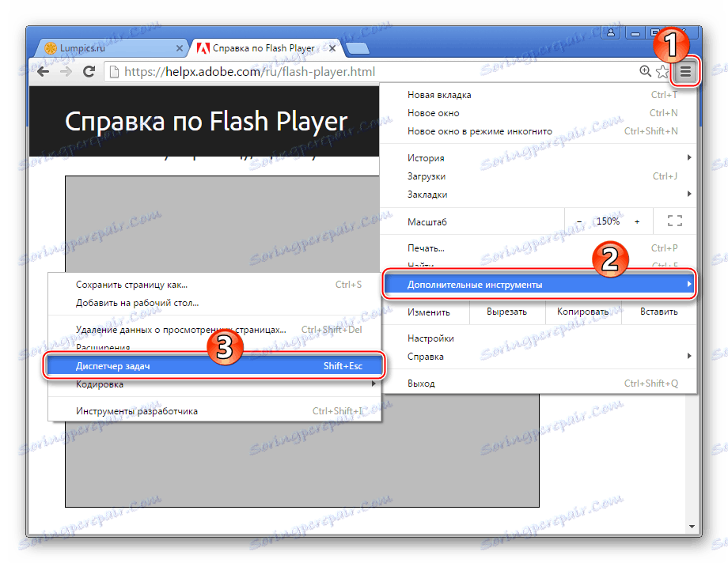Select Выход to quit Chrome

point(539,384)
